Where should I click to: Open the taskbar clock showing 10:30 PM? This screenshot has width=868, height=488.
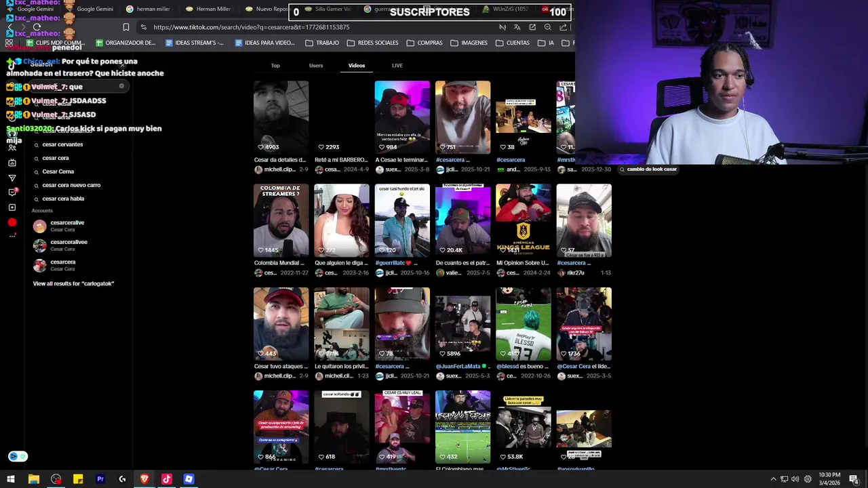pos(829,479)
